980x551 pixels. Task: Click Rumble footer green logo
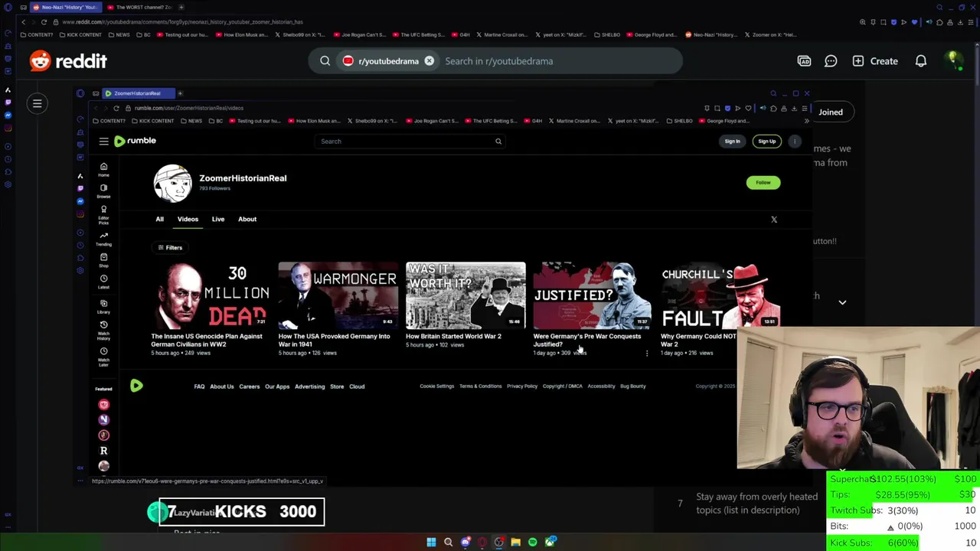[x=136, y=386]
